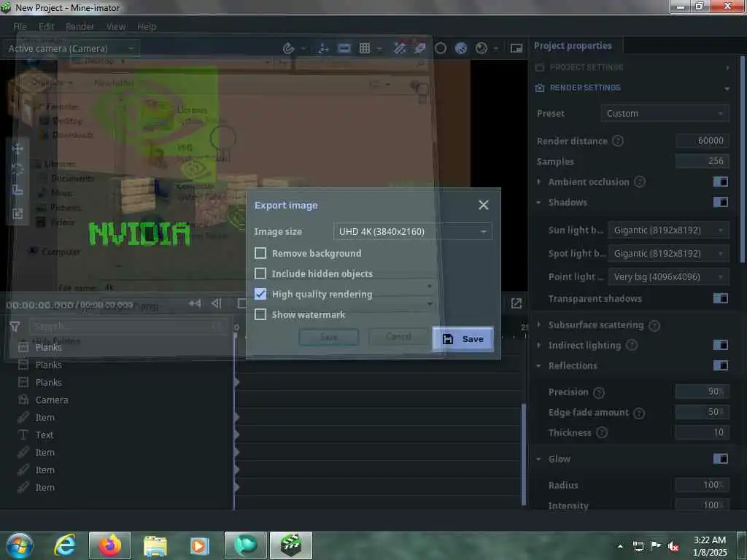The image size is (747, 560).
Task: Toggle the Transparent shadows switch
Action: [x=720, y=298]
